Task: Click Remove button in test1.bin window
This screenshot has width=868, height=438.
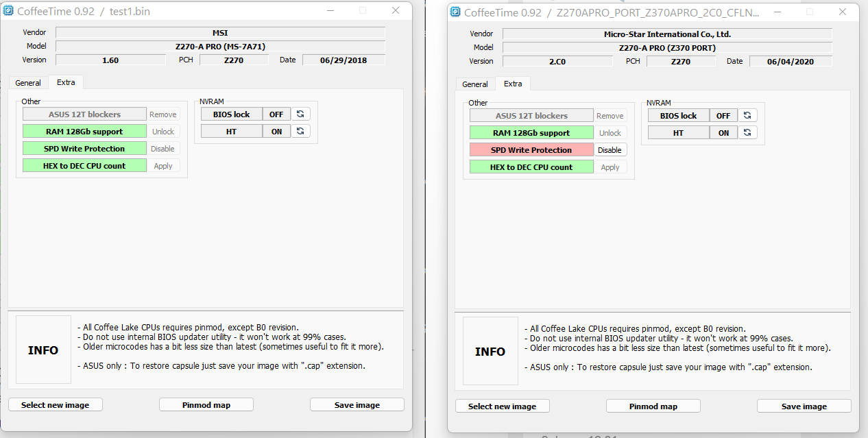Action: (x=163, y=114)
